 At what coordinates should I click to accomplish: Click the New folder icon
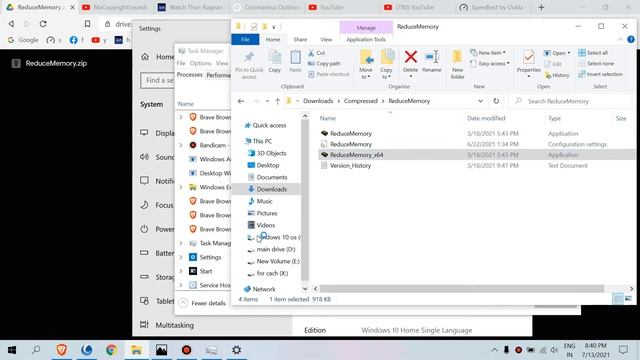(457, 58)
